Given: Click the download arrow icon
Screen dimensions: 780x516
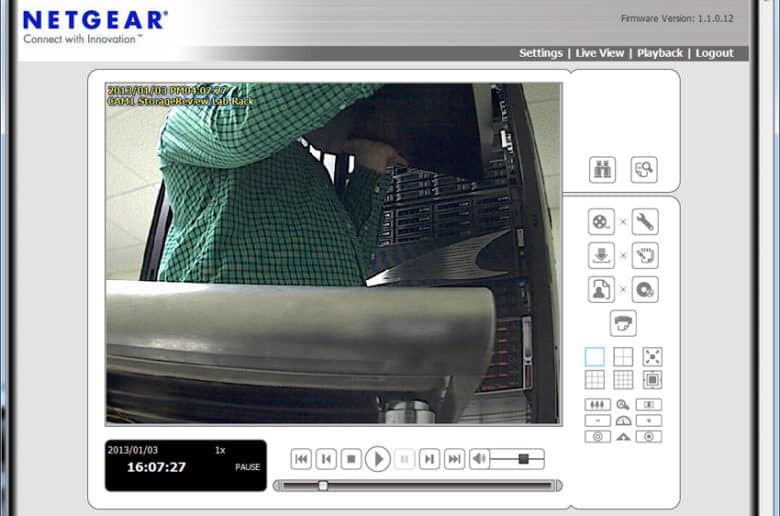Looking at the screenshot, I should click(601, 255).
